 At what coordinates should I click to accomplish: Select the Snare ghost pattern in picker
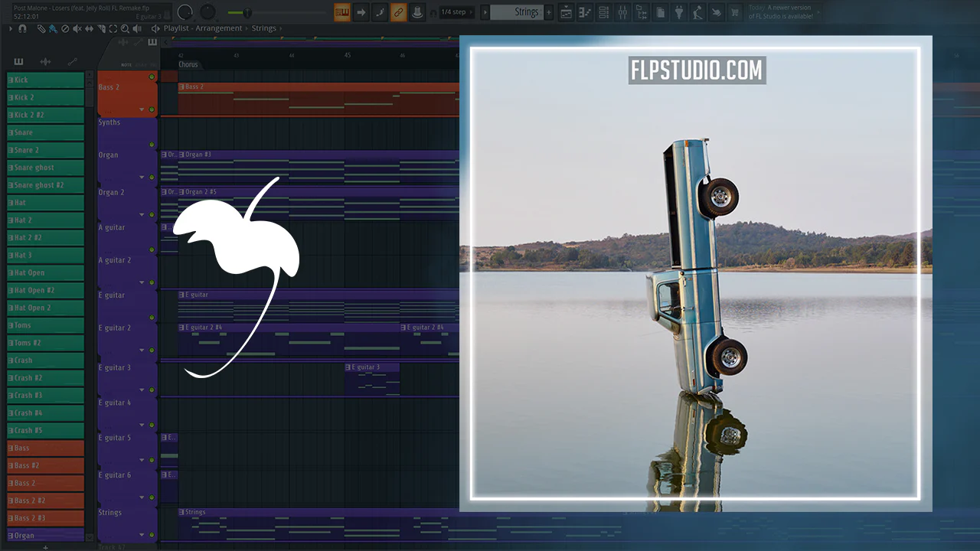tap(45, 168)
